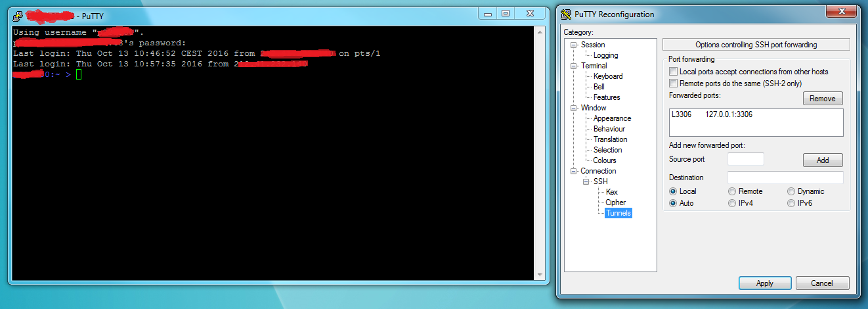Click the Remove forwarded port button
Screen dimensions: 868x309
click(823, 99)
